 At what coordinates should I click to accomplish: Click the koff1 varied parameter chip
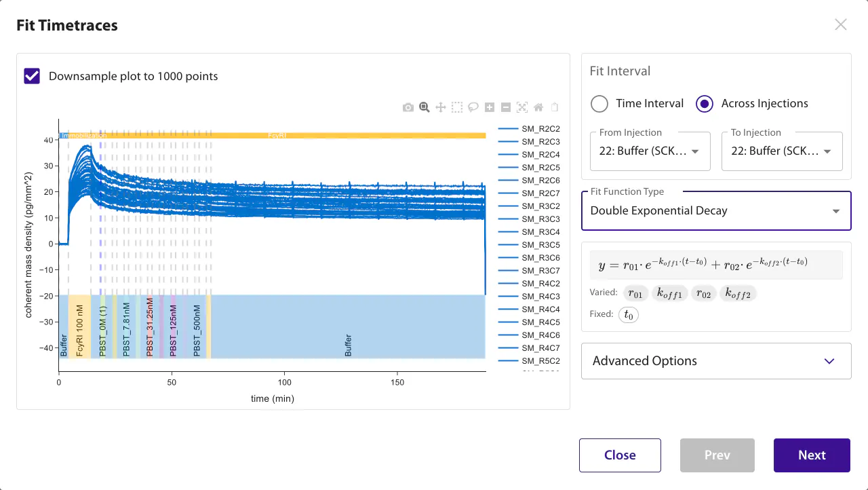pyautogui.click(x=670, y=293)
